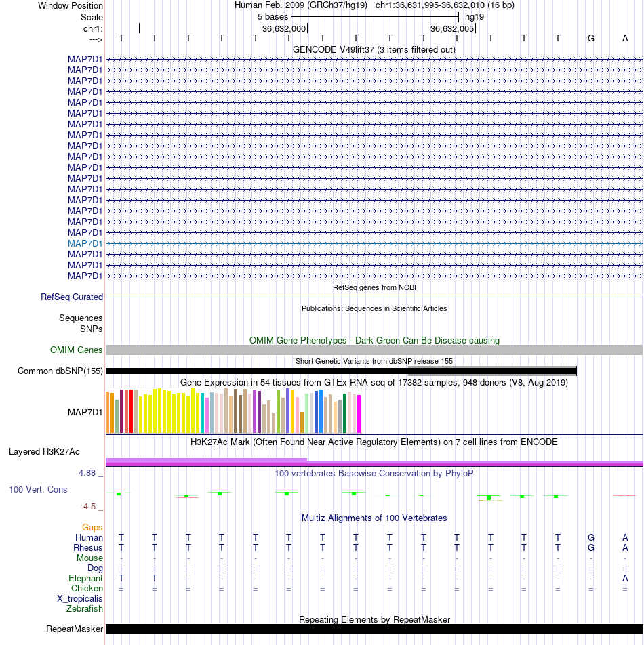Viewport: 644px width, 645px height.
Task: Open the OMIM Gene Phenotypes track title
Action: point(374,340)
